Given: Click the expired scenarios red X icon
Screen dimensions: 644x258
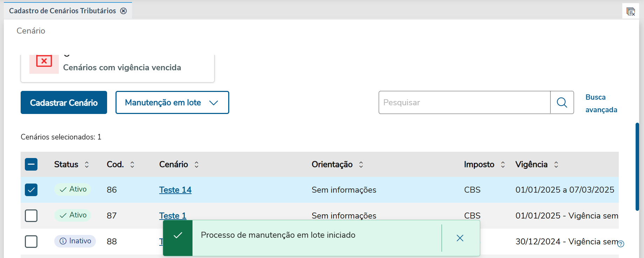Looking at the screenshot, I should pos(44,62).
